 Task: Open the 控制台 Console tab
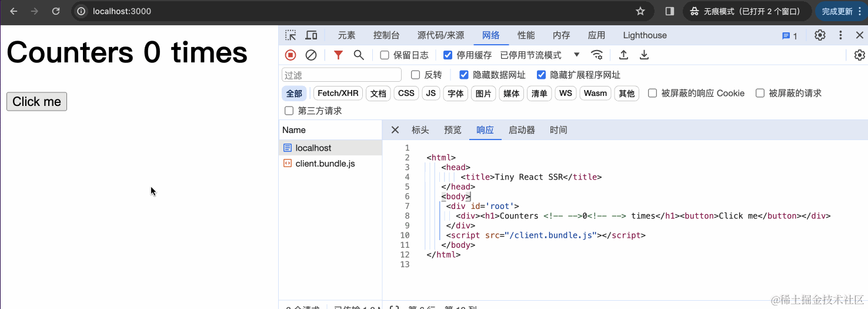[386, 35]
